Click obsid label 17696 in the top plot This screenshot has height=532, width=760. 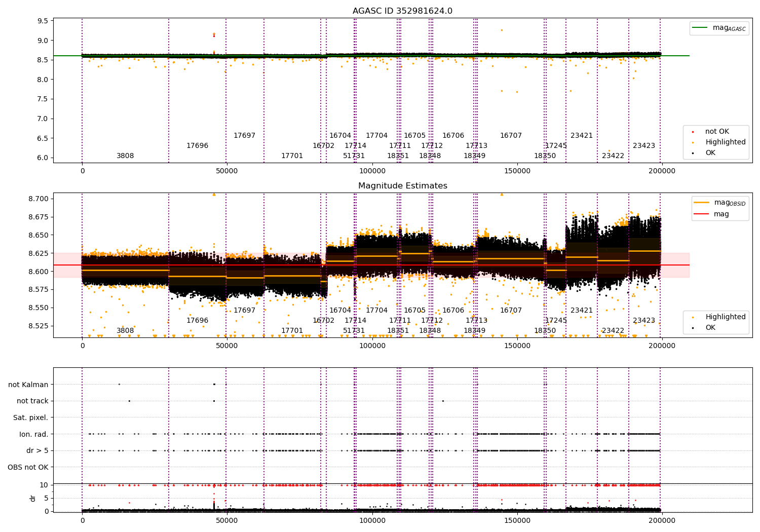coord(197,146)
